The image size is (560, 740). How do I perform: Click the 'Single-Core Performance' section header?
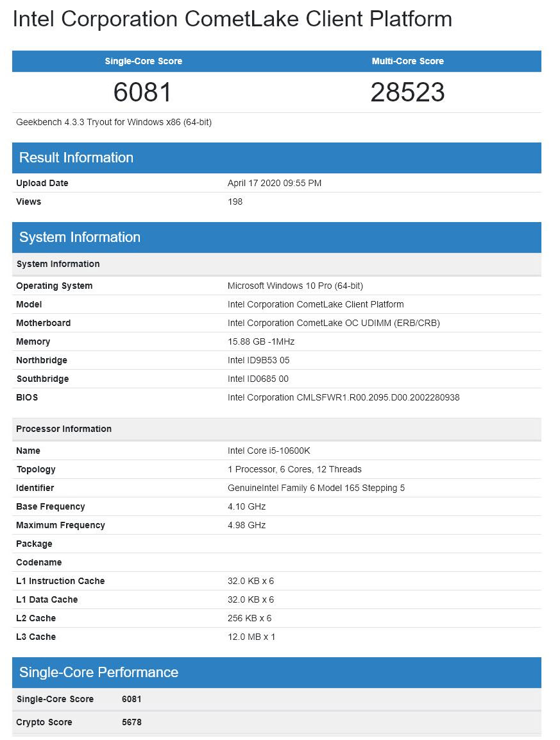[x=276, y=673]
